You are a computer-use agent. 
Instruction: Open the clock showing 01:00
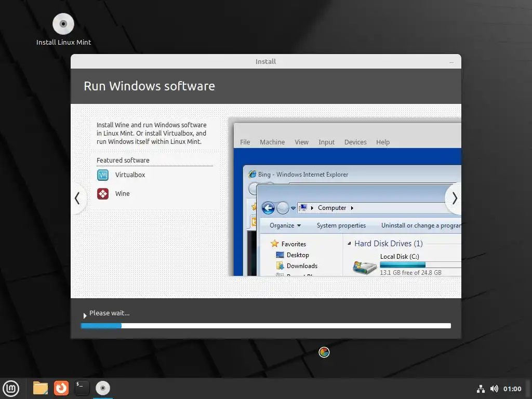click(x=512, y=389)
